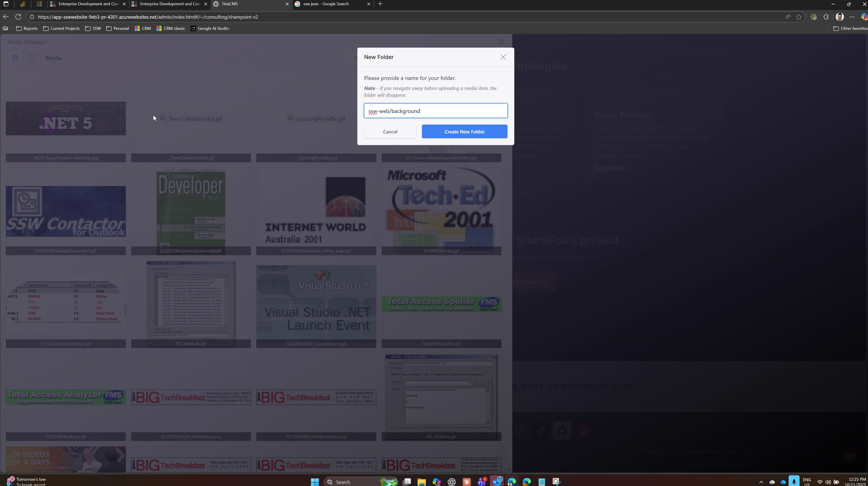
Task: Open M365 Copilot from the taskbar
Action: click(x=437, y=482)
